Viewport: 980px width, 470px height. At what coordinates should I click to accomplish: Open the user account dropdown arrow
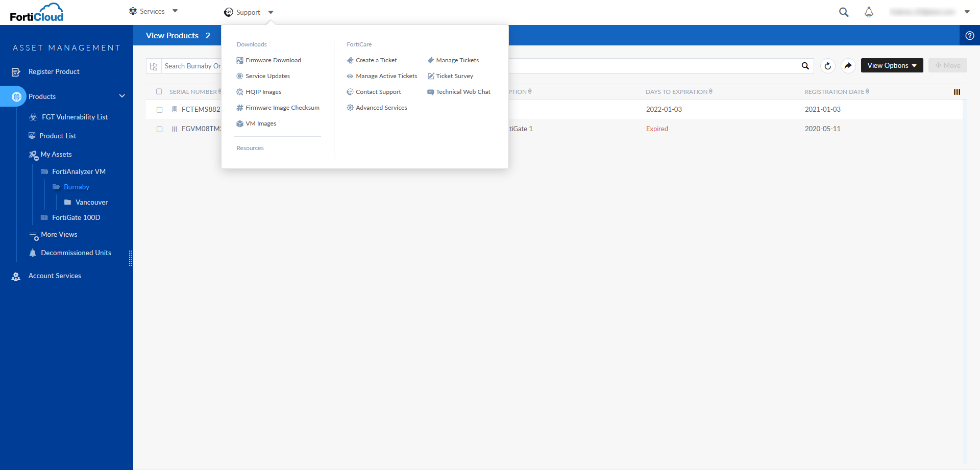click(x=967, y=12)
